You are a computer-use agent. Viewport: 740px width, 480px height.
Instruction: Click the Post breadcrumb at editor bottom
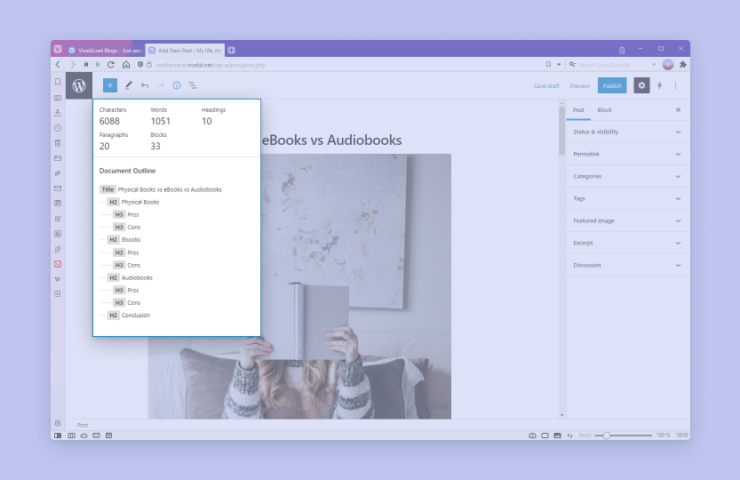[x=83, y=425]
